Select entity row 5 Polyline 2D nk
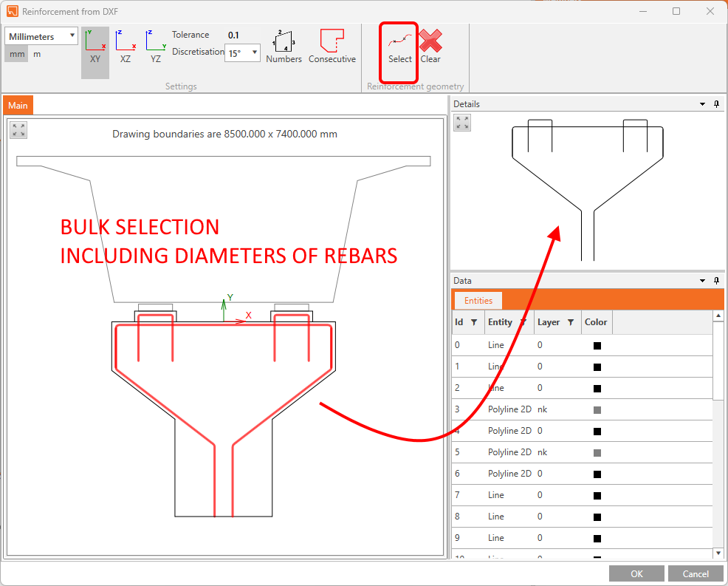728x586 pixels. (583, 452)
